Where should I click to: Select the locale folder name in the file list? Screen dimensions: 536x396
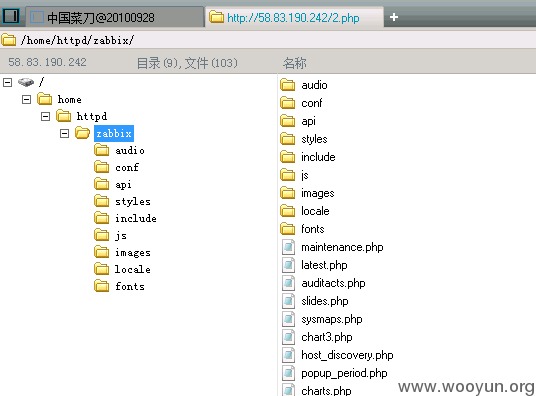(x=315, y=211)
